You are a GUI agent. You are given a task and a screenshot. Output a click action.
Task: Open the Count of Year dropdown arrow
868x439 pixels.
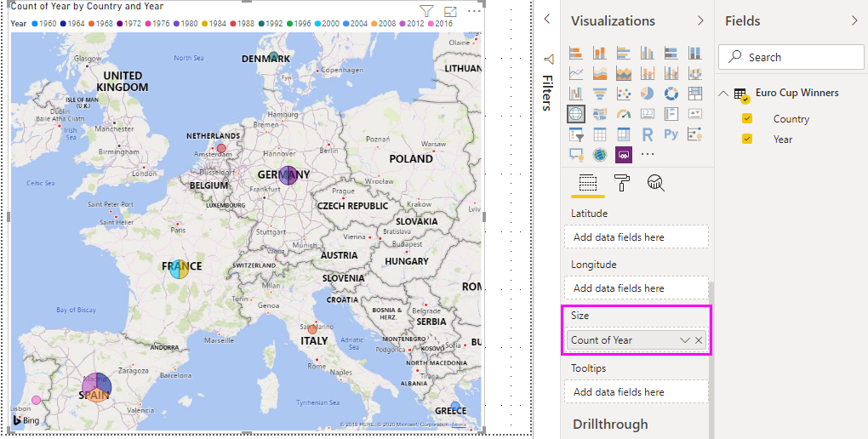685,340
